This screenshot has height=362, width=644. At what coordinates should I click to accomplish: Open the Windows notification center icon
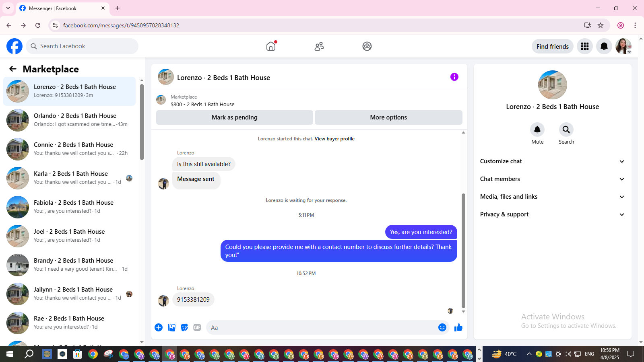pos(631,354)
